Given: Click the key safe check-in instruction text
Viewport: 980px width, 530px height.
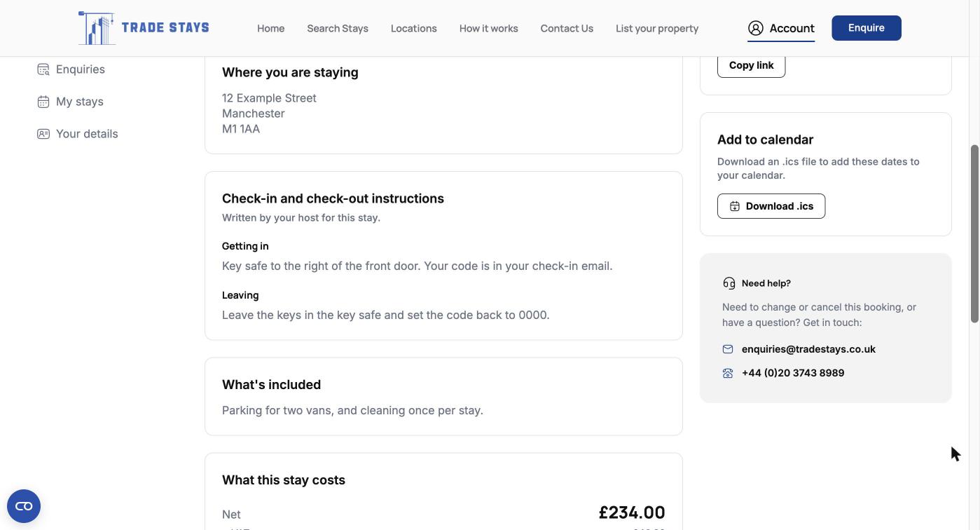Looking at the screenshot, I should 417,266.
